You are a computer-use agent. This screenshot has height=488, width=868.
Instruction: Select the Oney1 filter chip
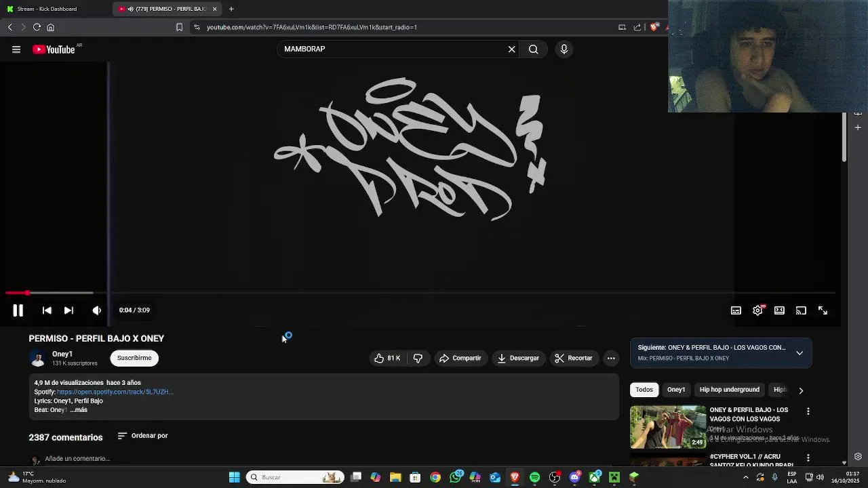(676, 390)
